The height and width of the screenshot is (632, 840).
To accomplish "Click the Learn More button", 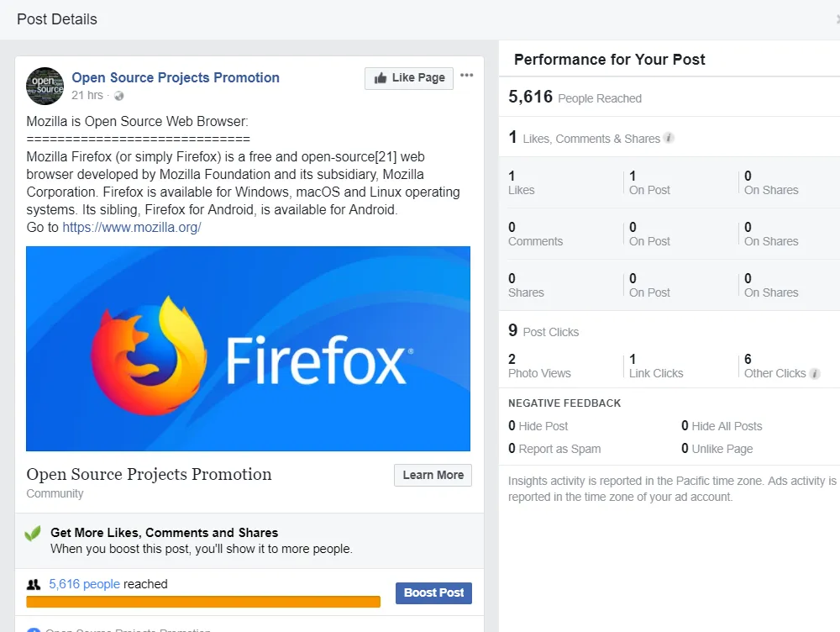I will 433,475.
